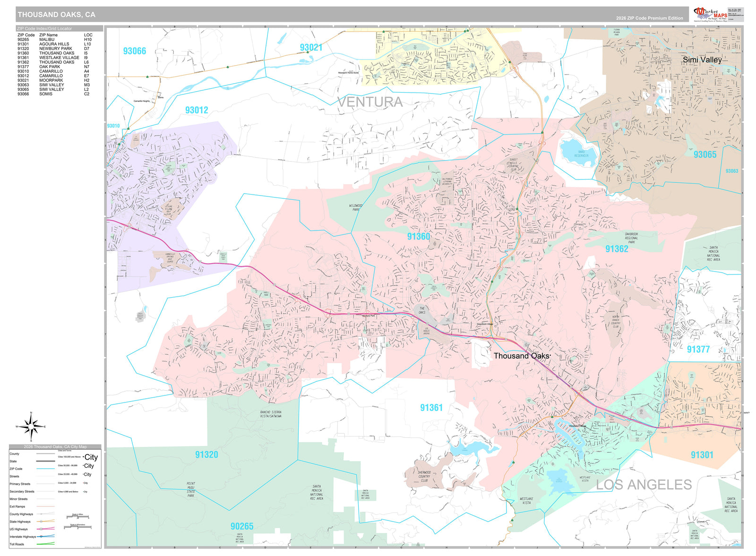Screen dimensions: 756x556
Task: Click the 91377 ZIP label on the map
Action: point(698,350)
